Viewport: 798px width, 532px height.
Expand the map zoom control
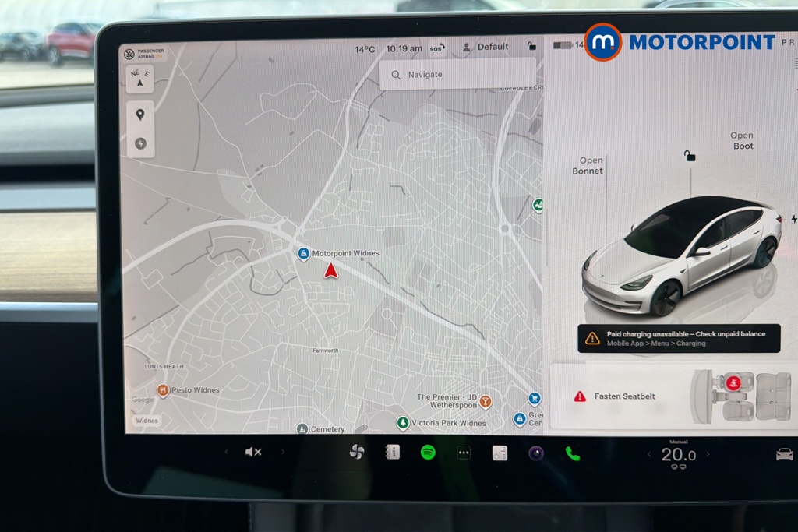(x=139, y=143)
